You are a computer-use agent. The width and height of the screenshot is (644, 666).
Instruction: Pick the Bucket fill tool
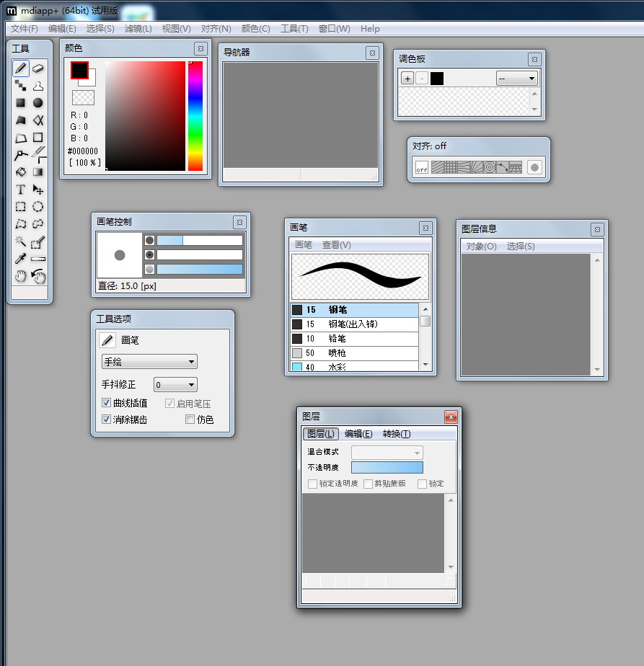pyautogui.click(x=21, y=172)
